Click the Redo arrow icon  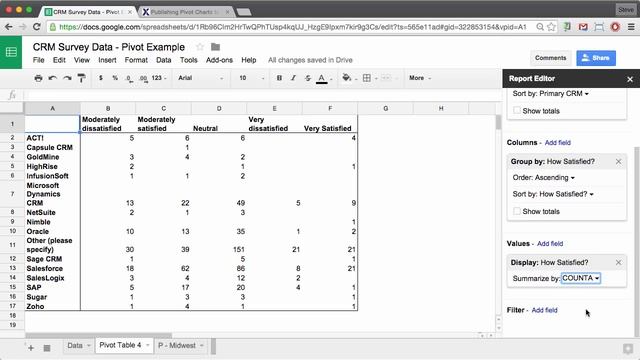point(67,78)
